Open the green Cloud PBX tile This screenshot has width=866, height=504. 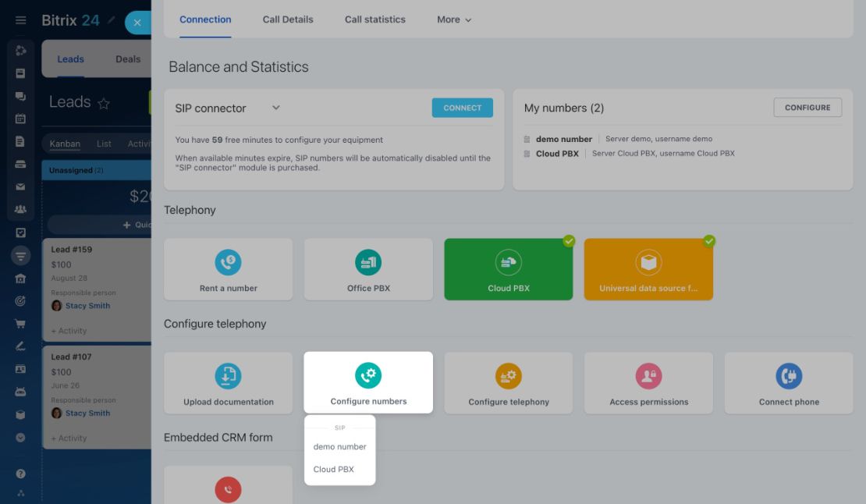coord(509,269)
